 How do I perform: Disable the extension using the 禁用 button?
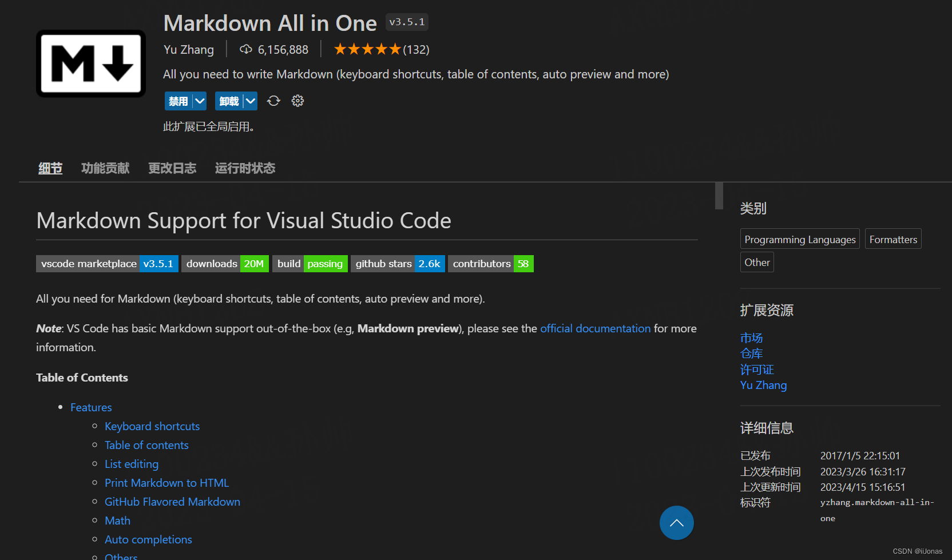coord(177,100)
